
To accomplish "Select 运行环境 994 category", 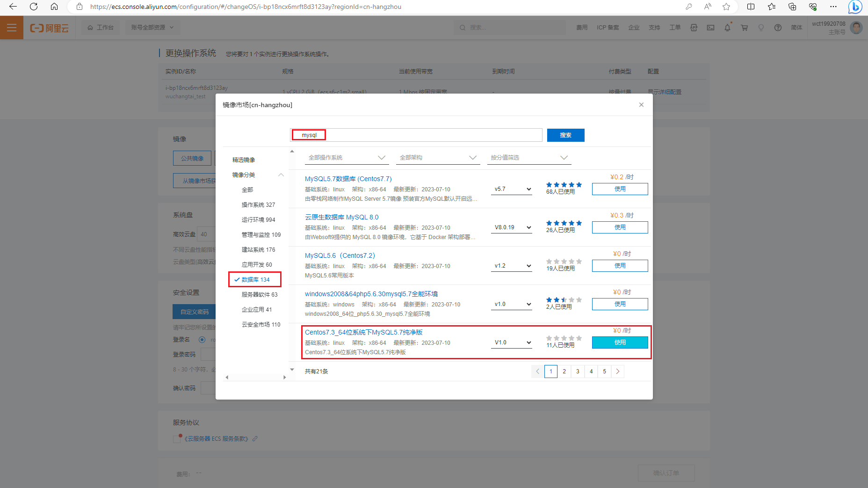I will 258,220.
